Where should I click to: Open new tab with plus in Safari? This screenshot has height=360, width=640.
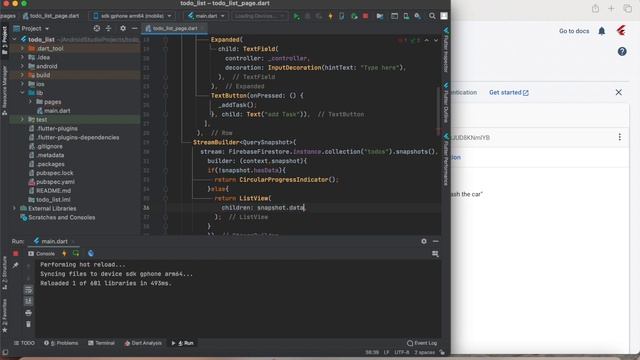611,8
